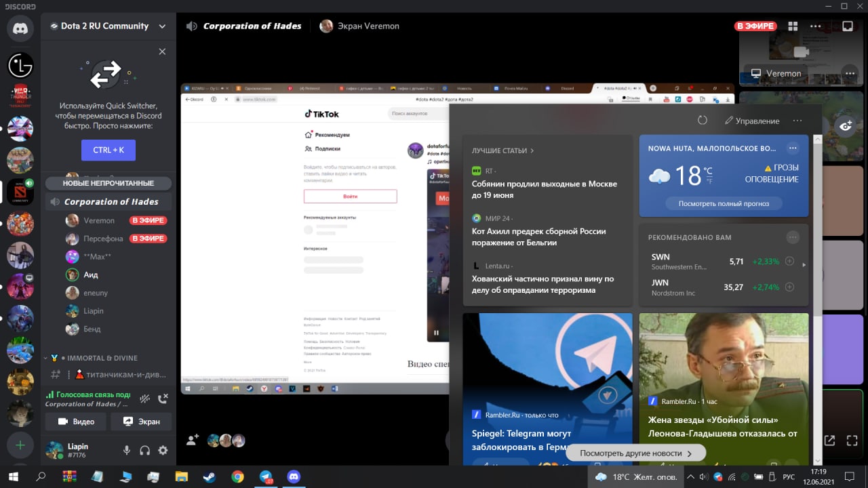Screen dimensions: 868x488
Task: Invite friends with the add-person icon
Action: [193, 440]
